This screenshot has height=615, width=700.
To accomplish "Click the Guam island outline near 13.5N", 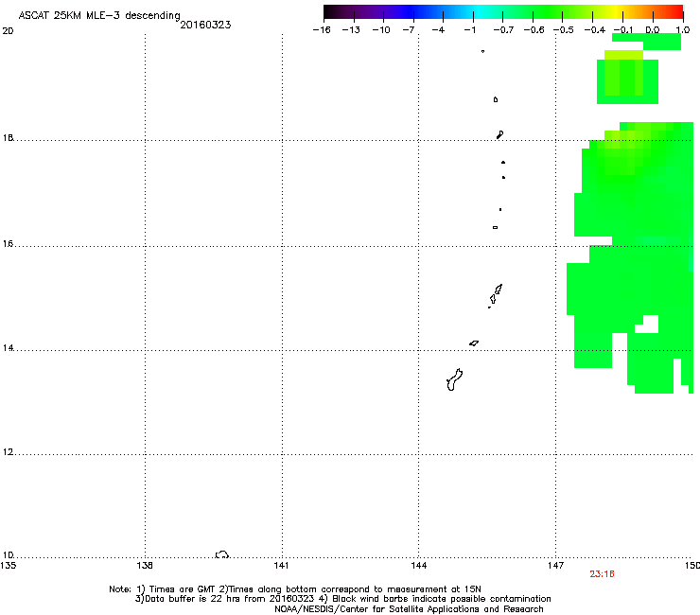I will (x=454, y=379).
